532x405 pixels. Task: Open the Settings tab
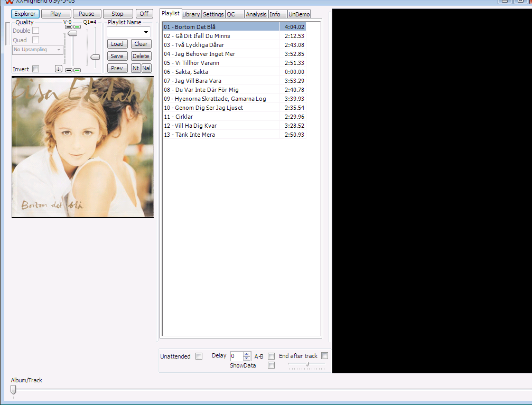(213, 14)
